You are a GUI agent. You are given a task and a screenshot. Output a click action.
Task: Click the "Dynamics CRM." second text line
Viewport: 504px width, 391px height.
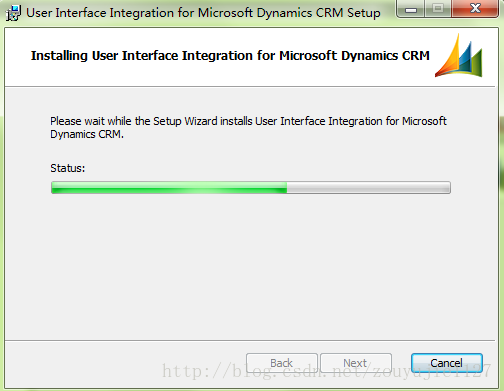(x=87, y=134)
